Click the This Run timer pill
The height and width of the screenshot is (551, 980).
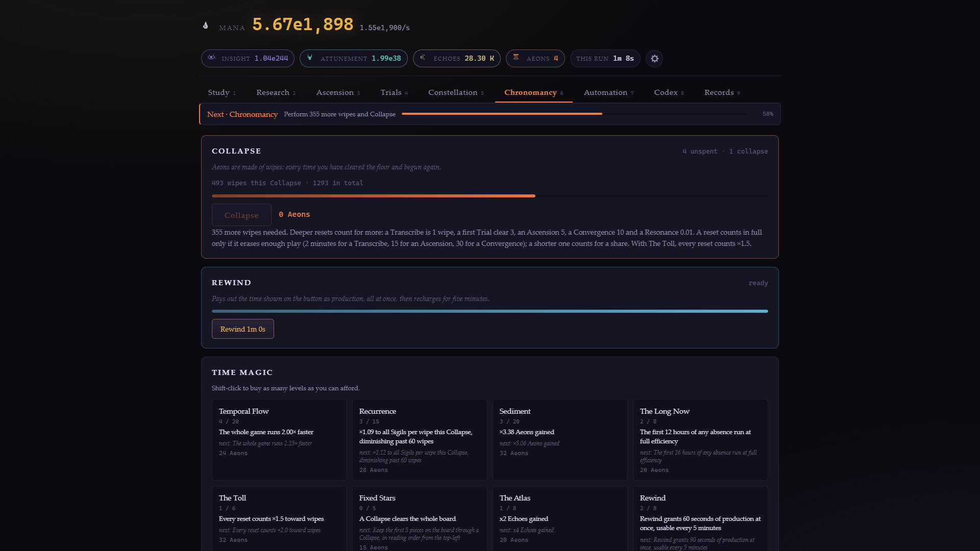(605, 59)
